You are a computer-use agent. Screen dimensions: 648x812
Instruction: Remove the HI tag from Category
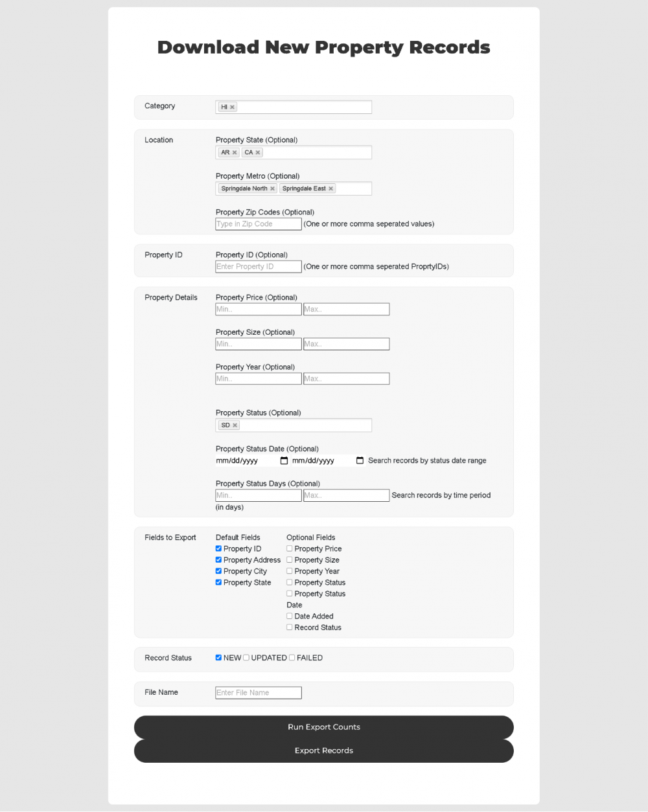pyautogui.click(x=232, y=107)
